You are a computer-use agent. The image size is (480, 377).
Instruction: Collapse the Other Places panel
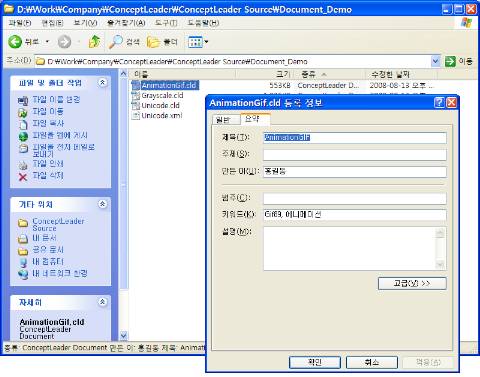pyautogui.click(x=103, y=204)
